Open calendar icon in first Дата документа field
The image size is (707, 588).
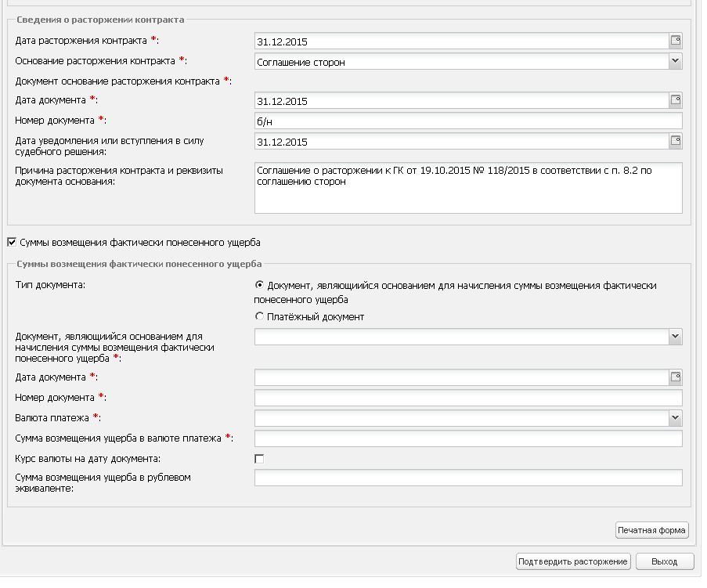(675, 100)
